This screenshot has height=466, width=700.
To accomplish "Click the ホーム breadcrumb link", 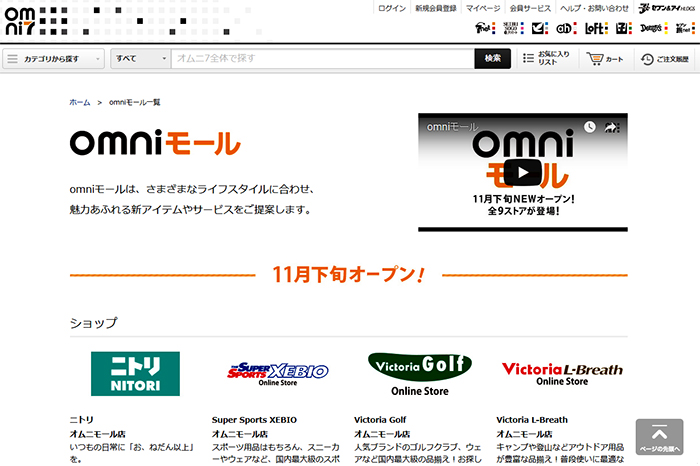I will (x=79, y=102).
